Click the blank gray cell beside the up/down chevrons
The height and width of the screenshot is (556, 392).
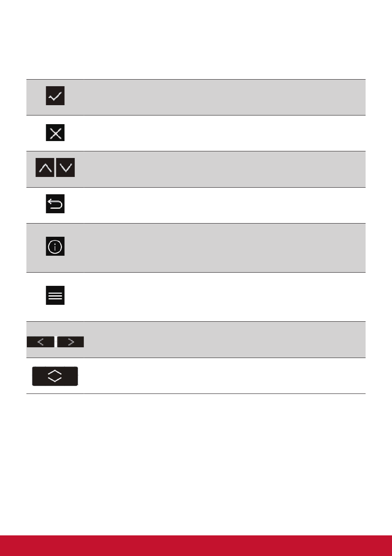[224, 170]
